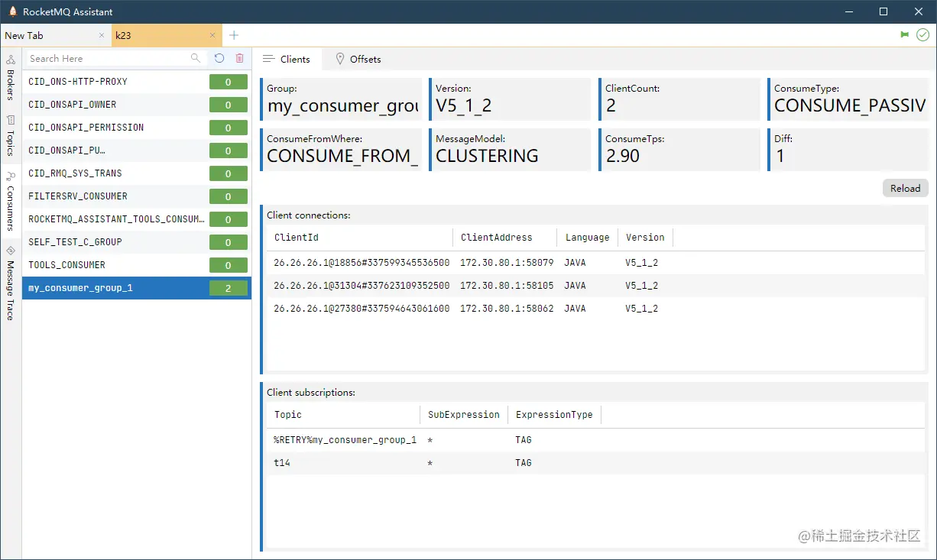Open the Message Trace sidebar panel

[x=11, y=283]
